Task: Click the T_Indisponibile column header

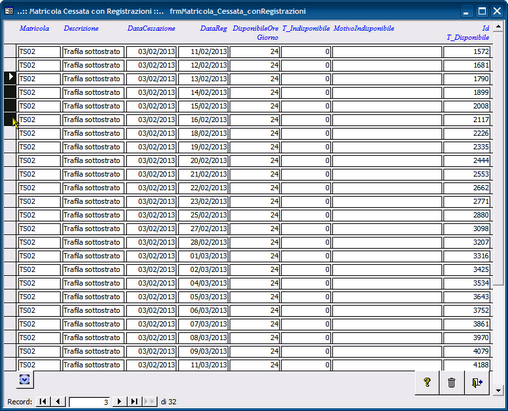Action: pos(306,28)
